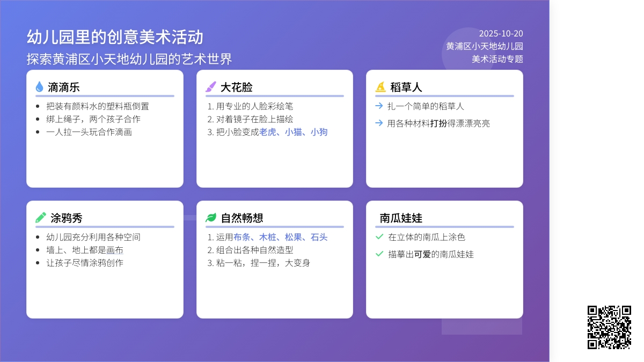Click the QR code in the bottom-right corner
The width and height of the screenshot is (644, 362).
point(609,327)
